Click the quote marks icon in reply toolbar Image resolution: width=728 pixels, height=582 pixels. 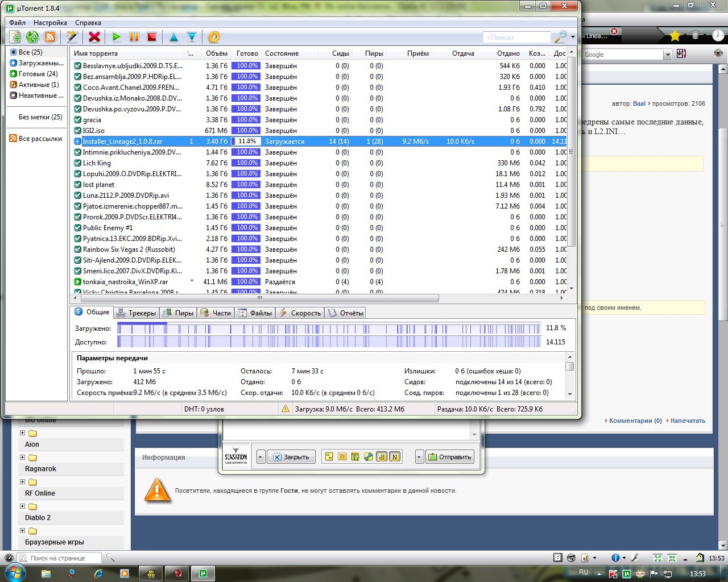(329, 456)
